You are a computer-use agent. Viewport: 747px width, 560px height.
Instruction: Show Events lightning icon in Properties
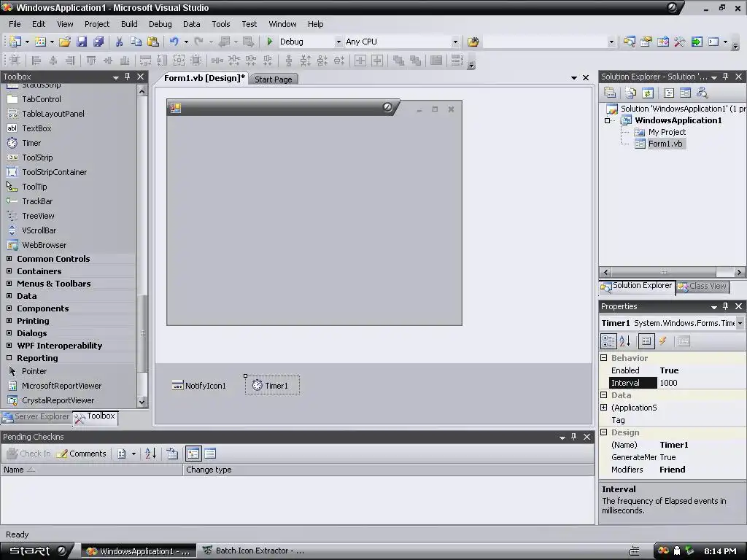(663, 341)
